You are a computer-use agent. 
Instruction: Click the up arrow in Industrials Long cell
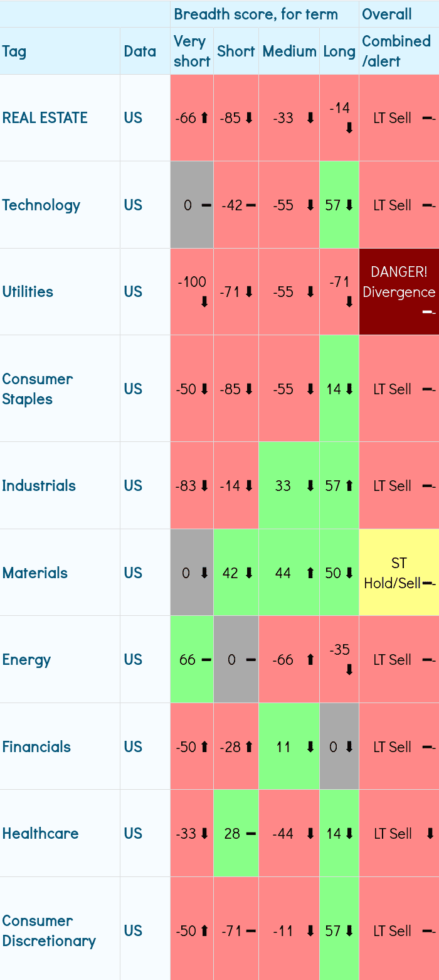pyautogui.click(x=349, y=485)
